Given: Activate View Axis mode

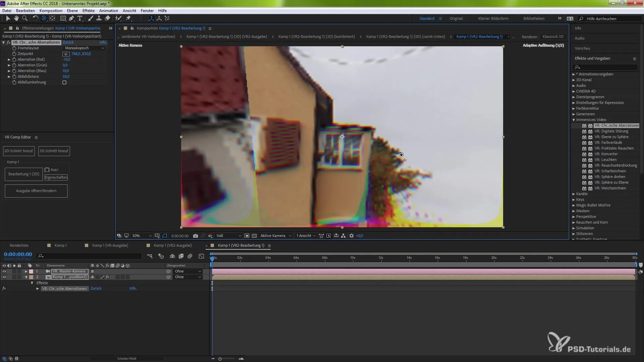Looking at the screenshot, I should 167,18.
